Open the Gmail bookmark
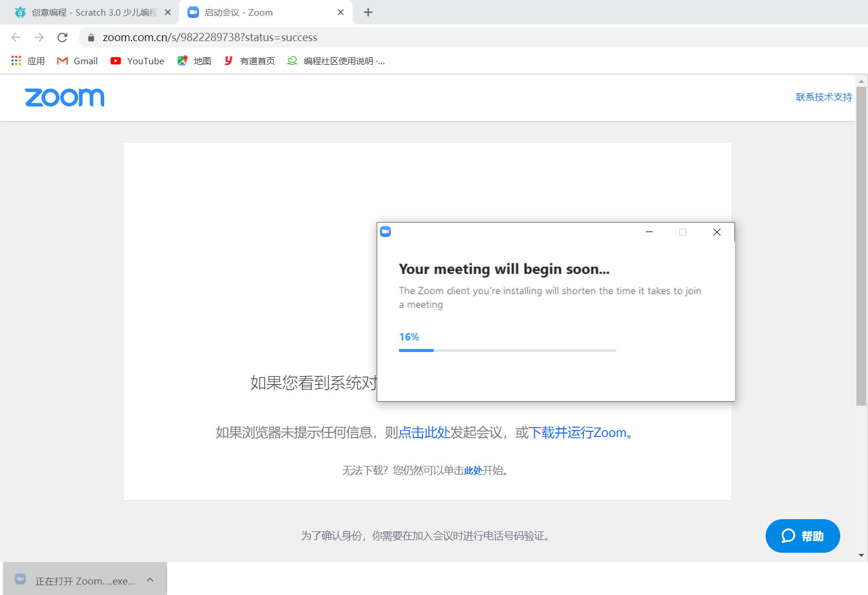The image size is (868, 595). tap(77, 61)
